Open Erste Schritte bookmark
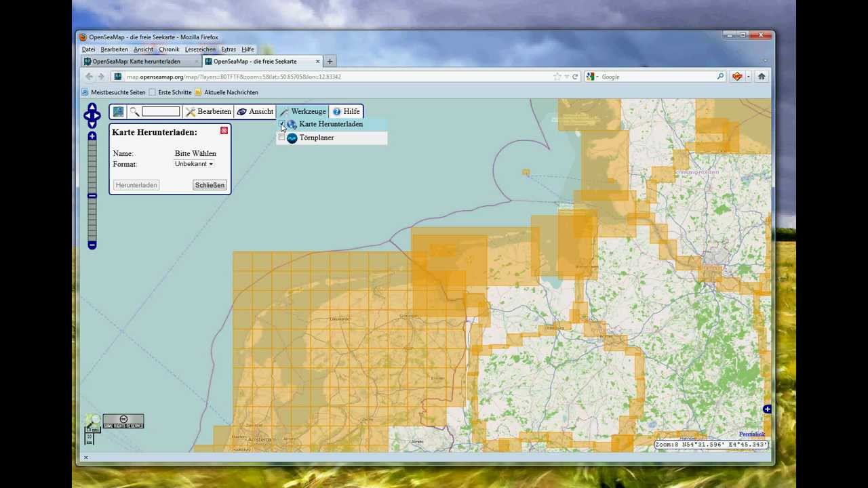868x488 pixels. (170, 92)
